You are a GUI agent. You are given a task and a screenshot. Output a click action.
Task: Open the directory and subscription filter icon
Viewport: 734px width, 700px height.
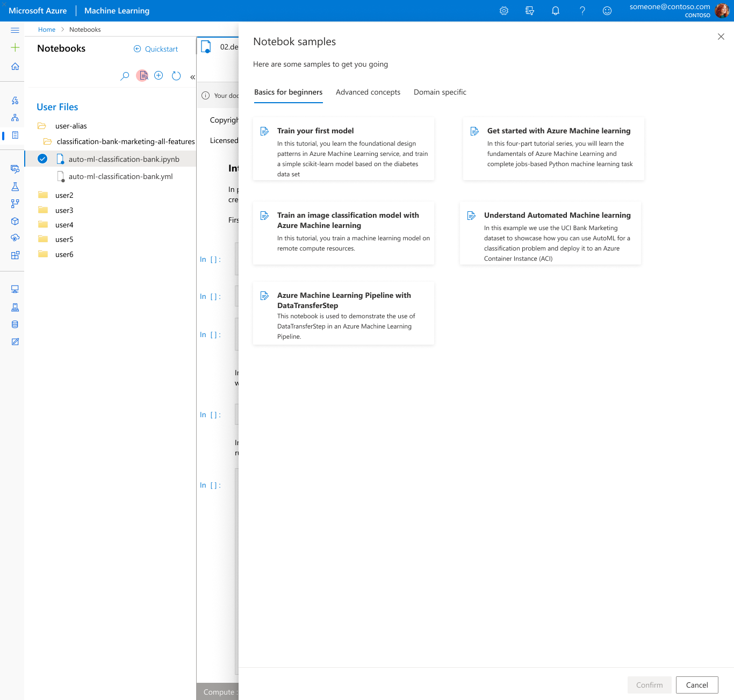tap(530, 11)
